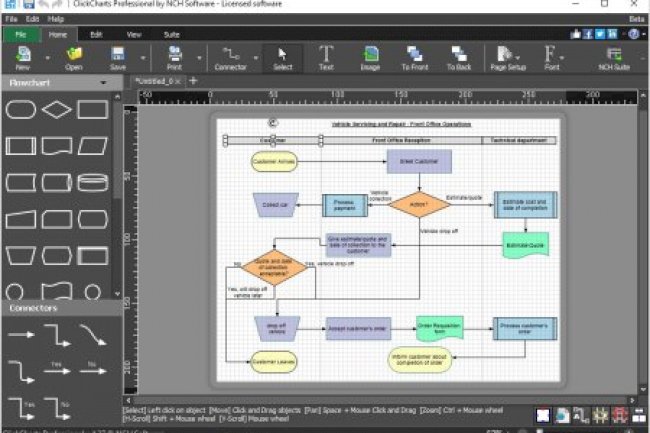
Task: Select the terminator rounded shape
Action: 21,110
